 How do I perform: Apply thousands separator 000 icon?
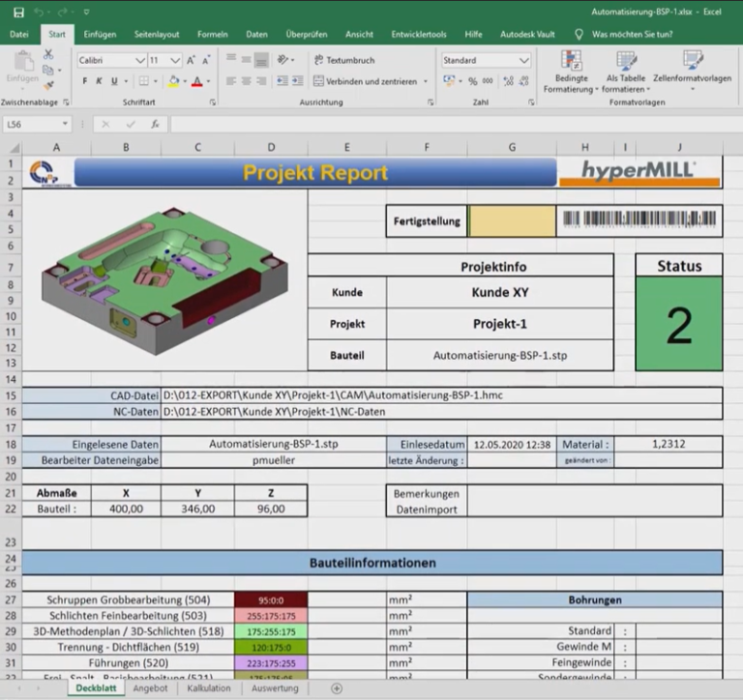(488, 81)
